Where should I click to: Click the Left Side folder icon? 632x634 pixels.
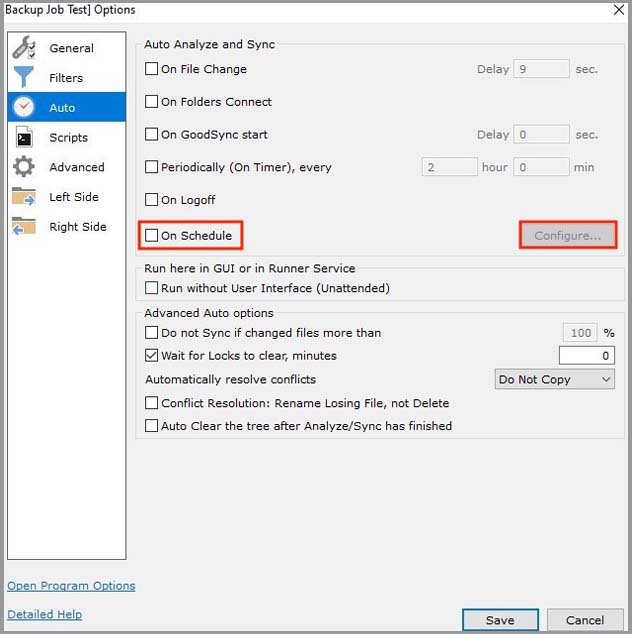(24, 197)
